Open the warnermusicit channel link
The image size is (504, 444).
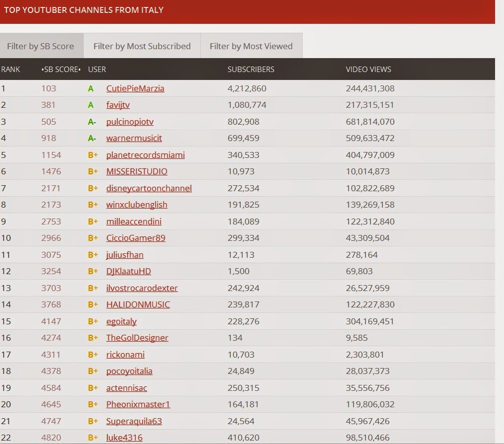[x=134, y=138]
